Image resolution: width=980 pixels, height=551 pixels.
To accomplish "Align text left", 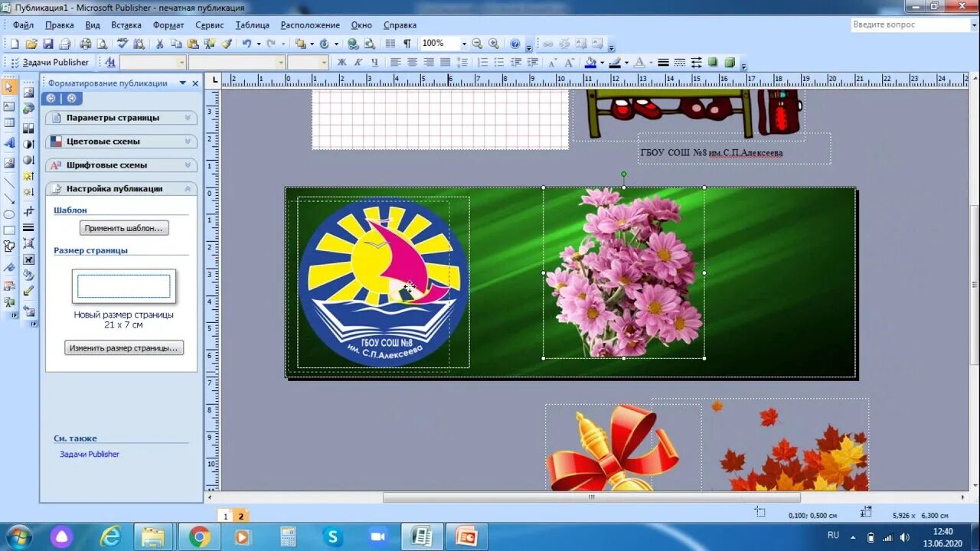I will [395, 62].
